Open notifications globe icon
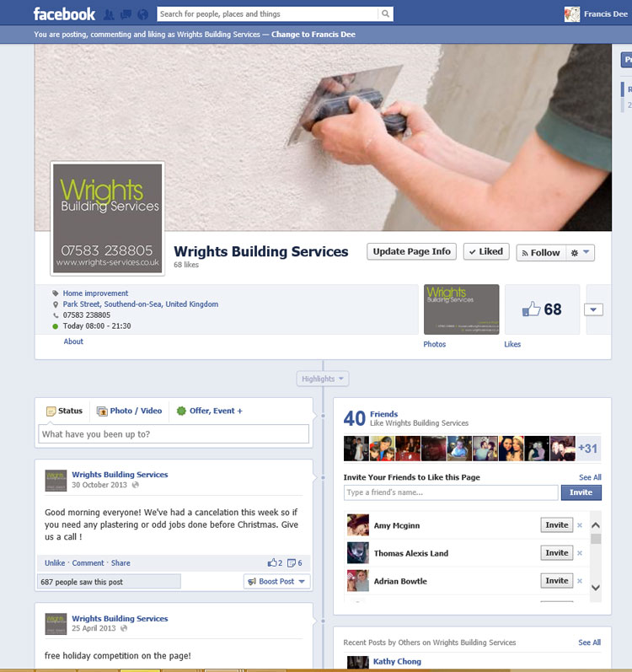The width and height of the screenshot is (632, 672). [x=143, y=15]
